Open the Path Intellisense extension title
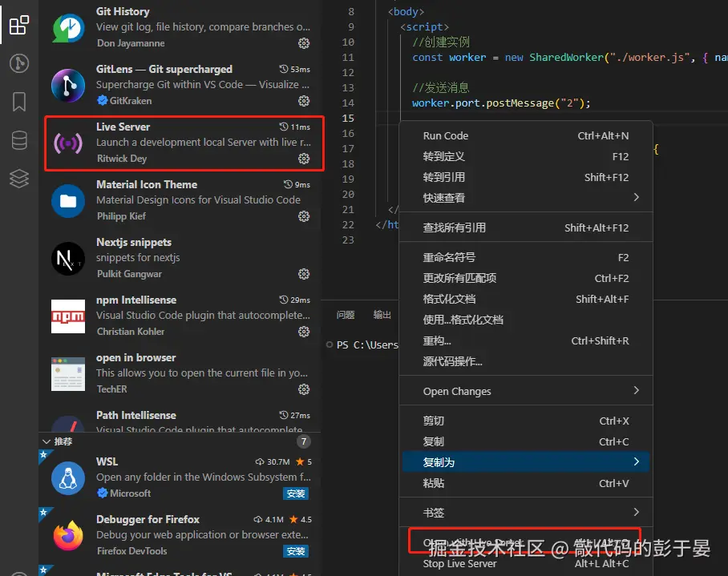The width and height of the screenshot is (728, 576). 136,415
